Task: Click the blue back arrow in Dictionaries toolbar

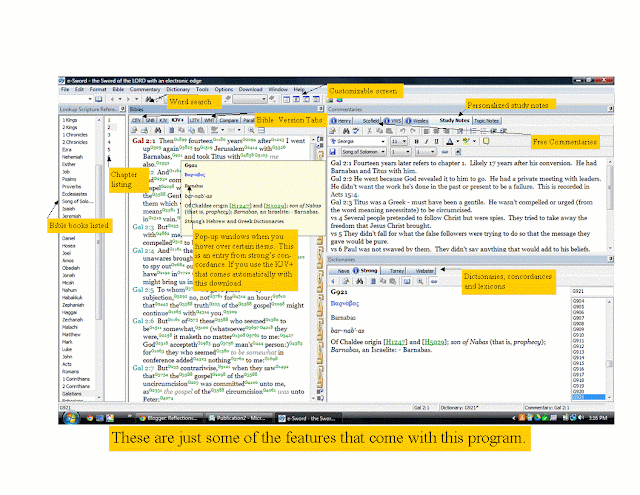Action: coord(333,281)
